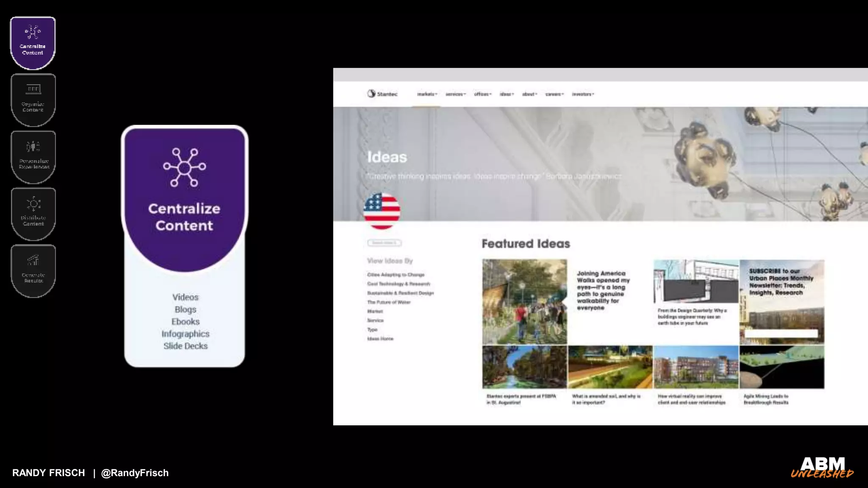This screenshot has height=488, width=868.
Task: Open the ideas navigation menu
Action: pyautogui.click(x=506, y=94)
